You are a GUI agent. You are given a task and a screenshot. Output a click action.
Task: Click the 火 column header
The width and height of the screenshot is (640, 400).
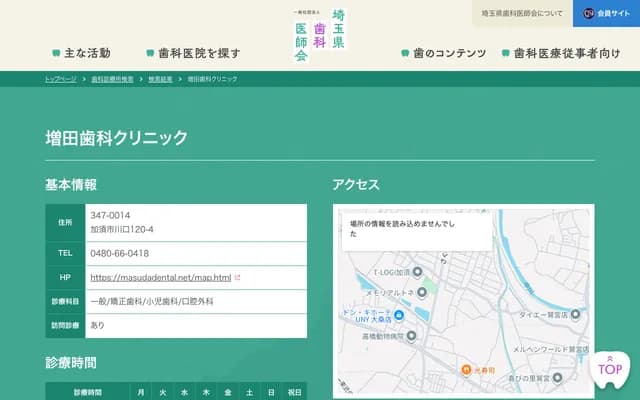pyautogui.click(x=162, y=392)
